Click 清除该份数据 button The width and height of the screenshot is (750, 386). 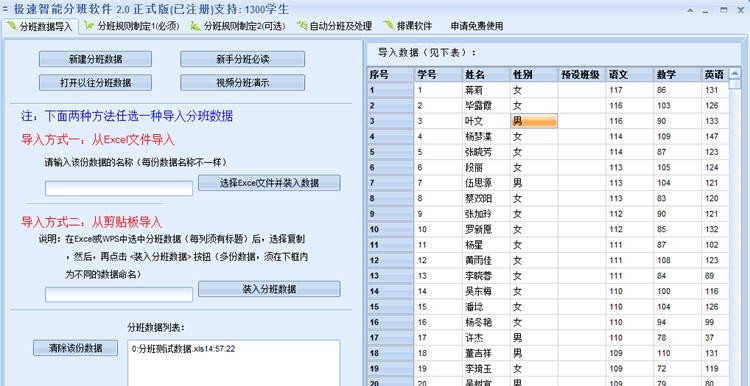coord(76,348)
